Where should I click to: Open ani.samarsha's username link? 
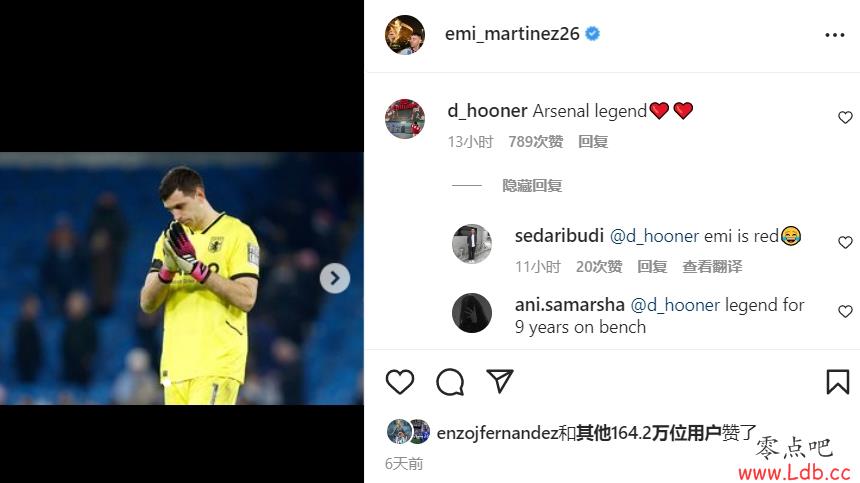coord(569,305)
